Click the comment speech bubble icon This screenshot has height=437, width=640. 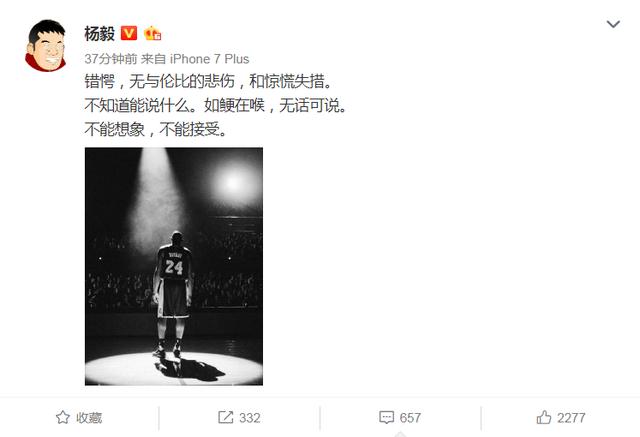coord(386,417)
